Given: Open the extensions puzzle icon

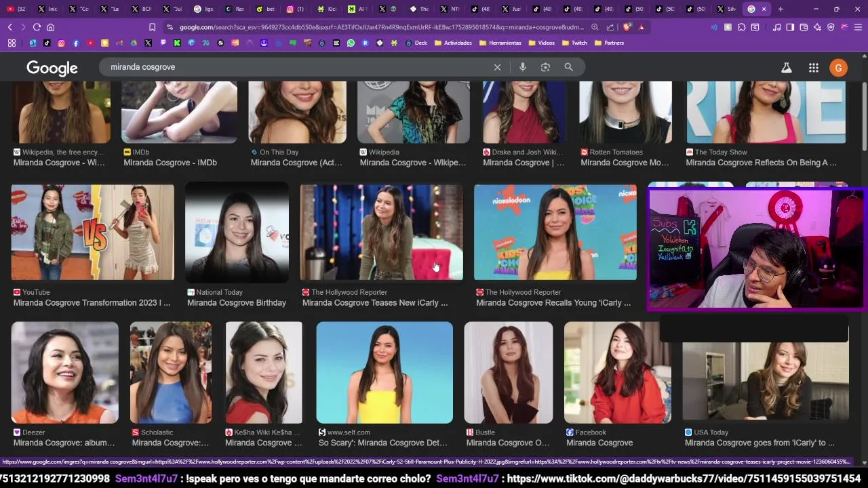Looking at the screenshot, I should (741, 27).
